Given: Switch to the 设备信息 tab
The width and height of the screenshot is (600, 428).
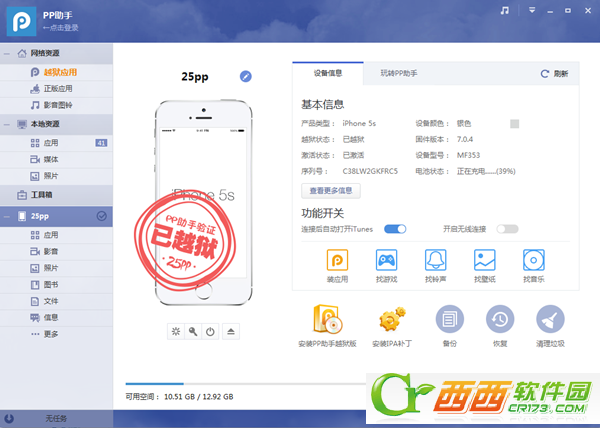Looking at the screenshot, I should pyautogui.click(x=328, y=73).
